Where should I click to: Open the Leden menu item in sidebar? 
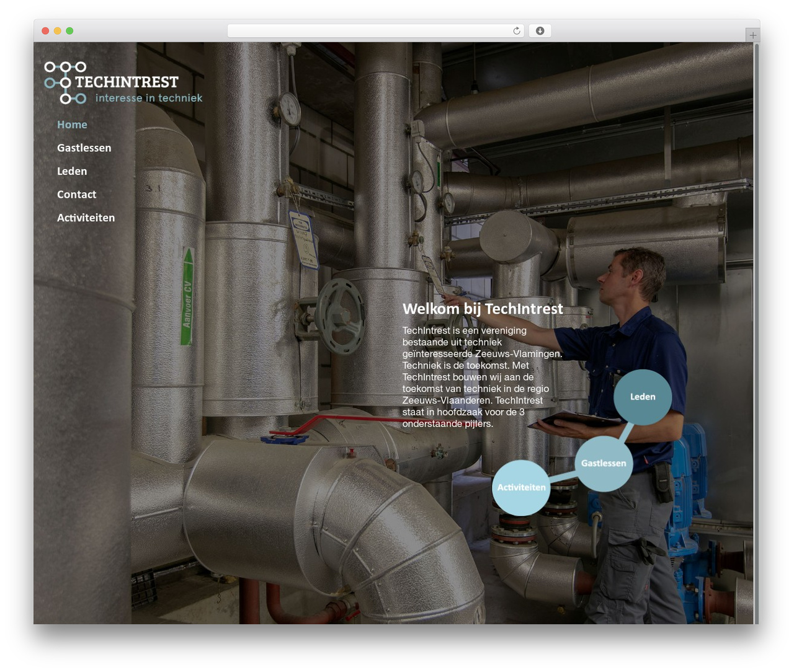(72, 171)
